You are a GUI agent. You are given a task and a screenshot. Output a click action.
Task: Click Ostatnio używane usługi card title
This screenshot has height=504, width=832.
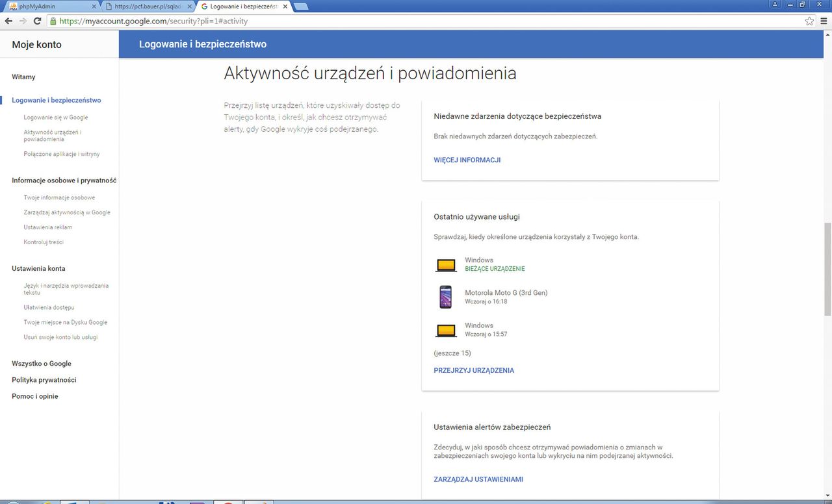(477, 217)
